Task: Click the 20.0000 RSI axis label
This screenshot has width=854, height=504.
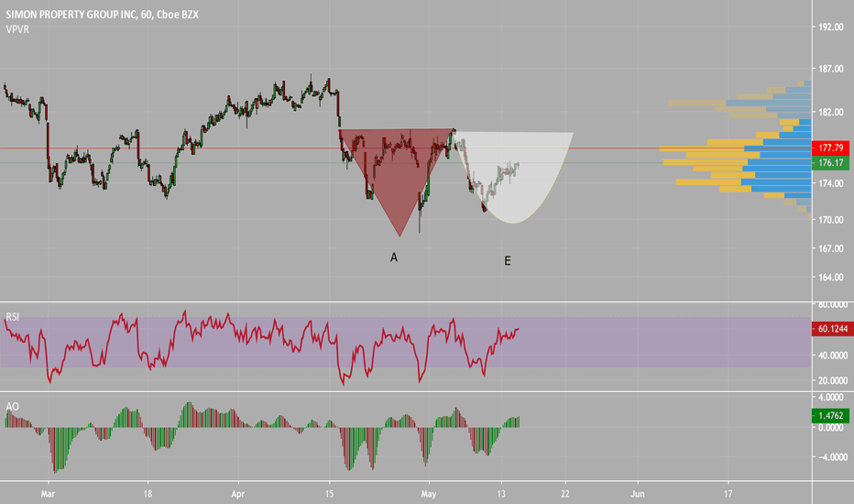Action: pyautogui.click(x=833, y=380)
